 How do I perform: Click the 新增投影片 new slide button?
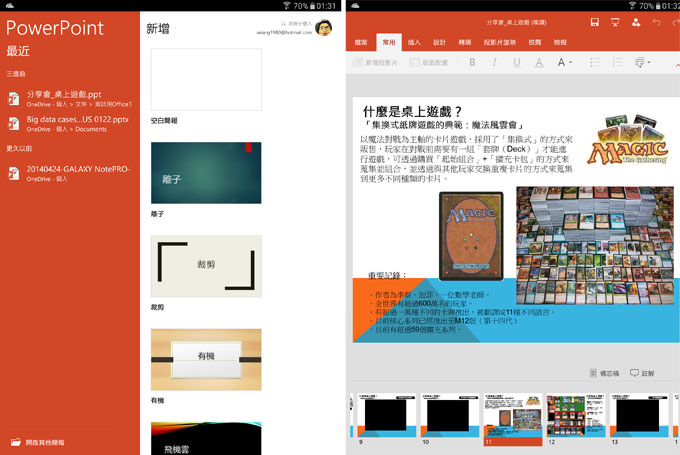pos(375,62)
